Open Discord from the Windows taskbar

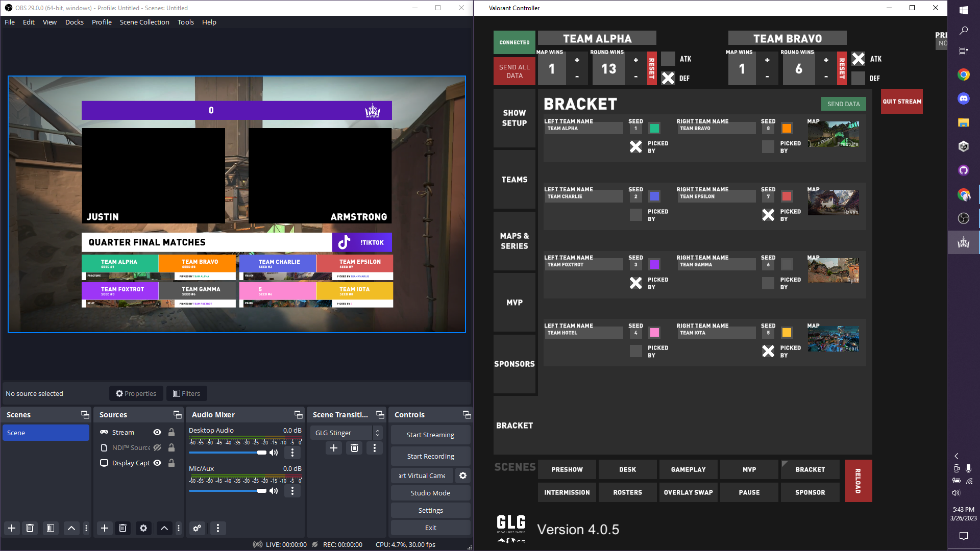[x=963, y=98]
